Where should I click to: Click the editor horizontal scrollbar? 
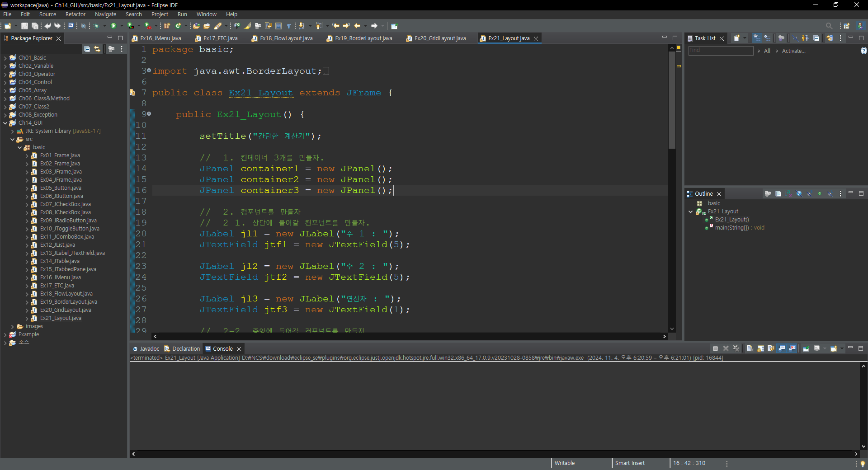pos(409,336)
